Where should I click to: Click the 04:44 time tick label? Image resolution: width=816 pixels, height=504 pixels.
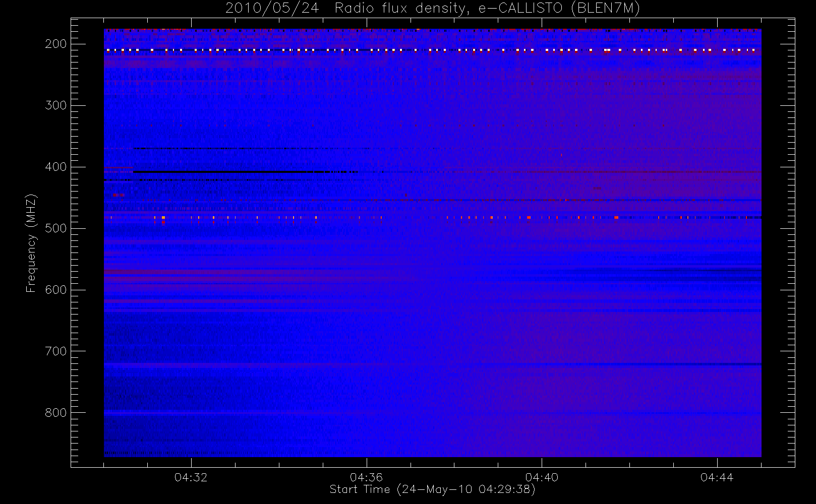717,477
